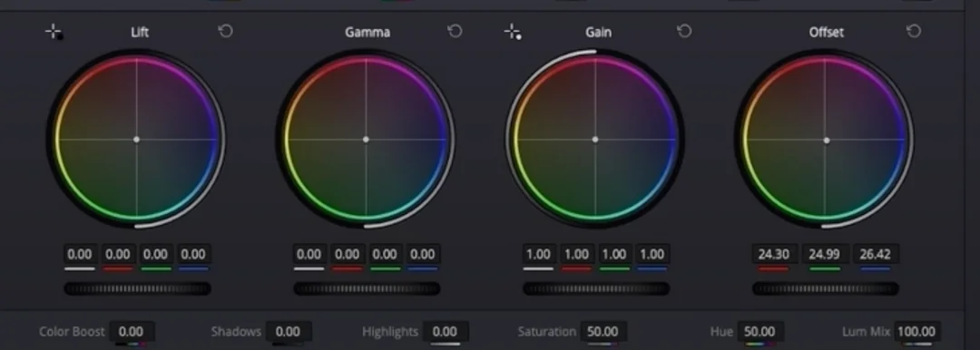Image resolution: width=980 pixels, height=350 pixels.
Task: Click the Offset master wheel slider
Action: point(826,288)
